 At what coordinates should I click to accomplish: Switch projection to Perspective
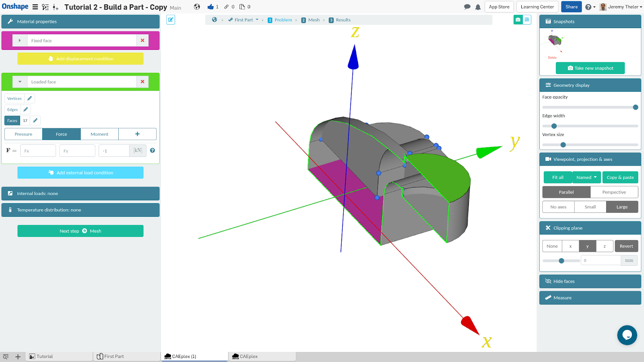pos(614,192)
